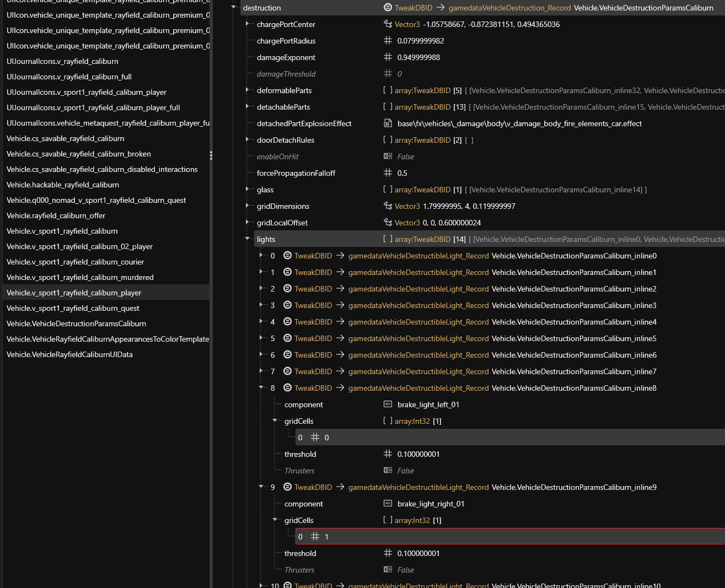Toggle Thrusters boolean under brake_light_right_01
This screenshot has height=588, width=725.
tap(405, 570)
